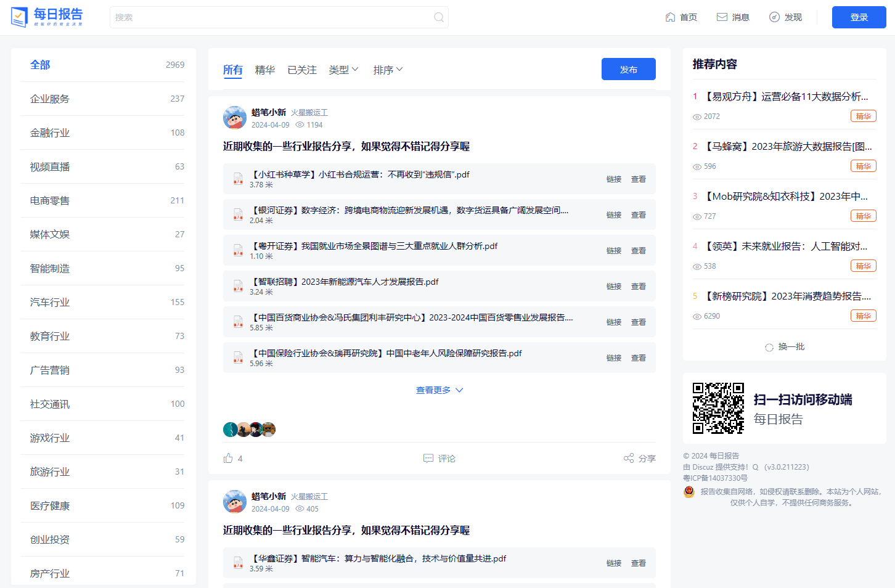
Task: Click 查看 for 华鑫证券 pdf
Action: coord(639,563)
